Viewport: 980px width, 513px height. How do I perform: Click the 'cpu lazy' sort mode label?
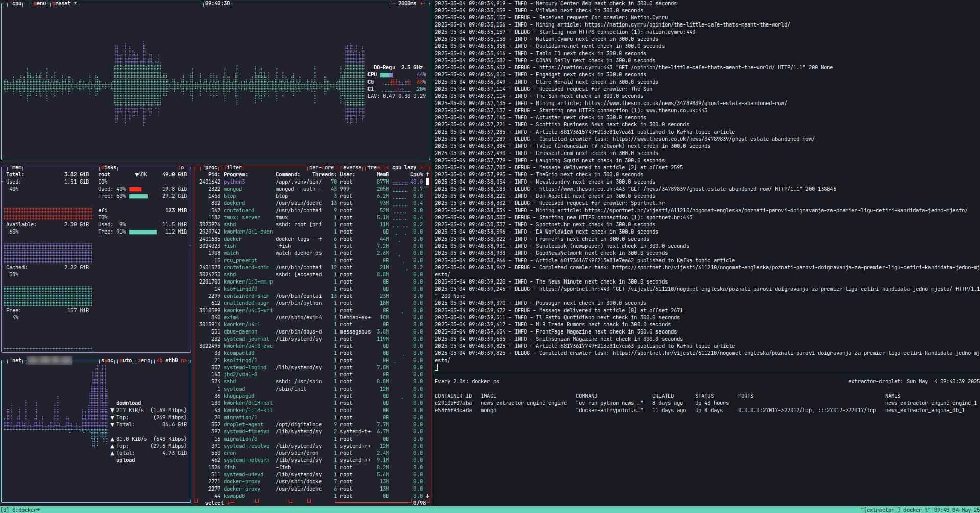404,168
